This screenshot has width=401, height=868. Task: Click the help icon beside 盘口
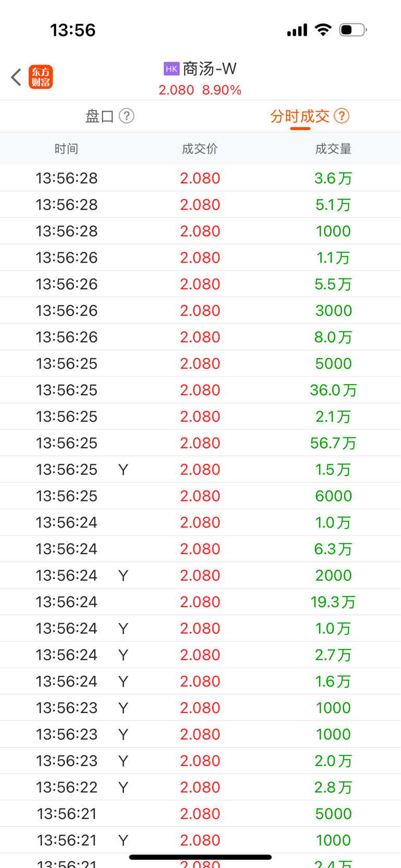(127, 116)
